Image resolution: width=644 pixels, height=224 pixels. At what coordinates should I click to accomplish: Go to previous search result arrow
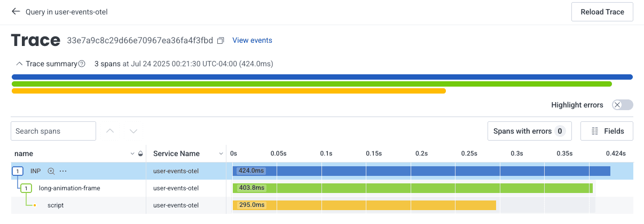[x=110, y=131]
